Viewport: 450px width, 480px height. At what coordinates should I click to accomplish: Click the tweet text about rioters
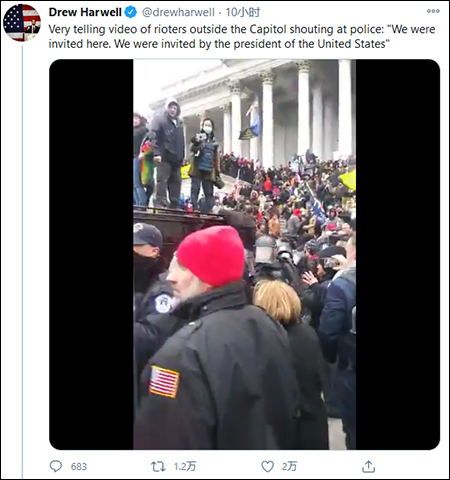pos(242,36)
